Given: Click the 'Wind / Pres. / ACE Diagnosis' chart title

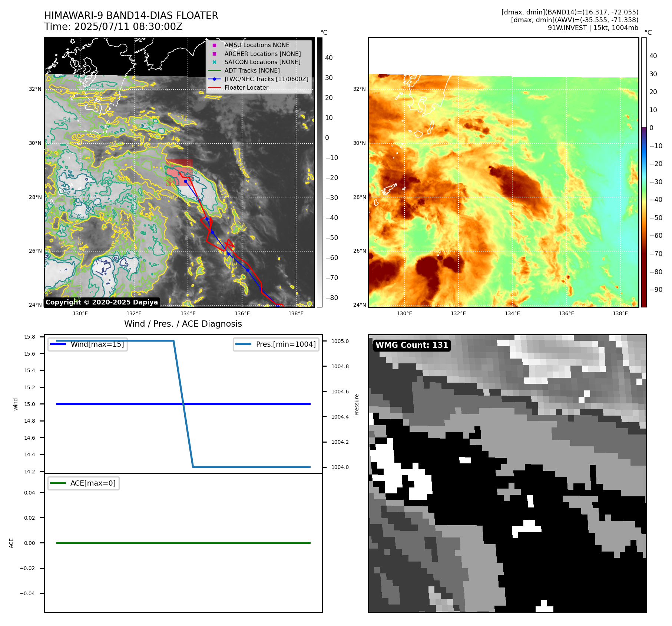Looking at the screenshot, I should pyautogui.click(x=183, y=324).
